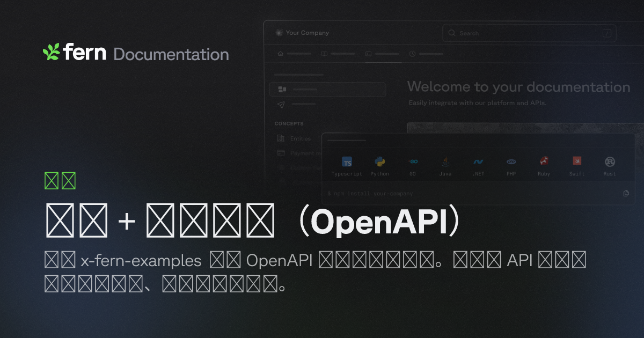Screen dimensions: 644x338
Task: Click the Entities building icon
Action: click(281, 138)
